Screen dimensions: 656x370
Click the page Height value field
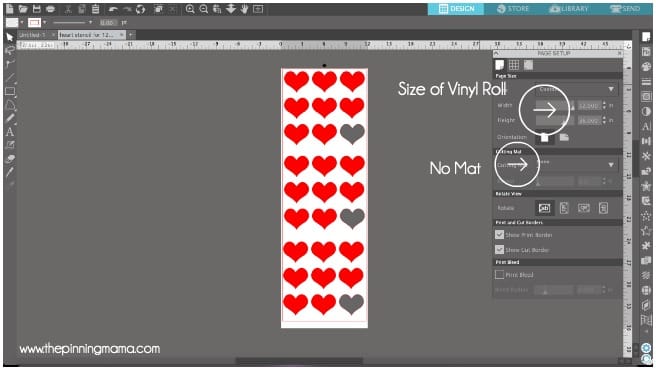[589, 121]
